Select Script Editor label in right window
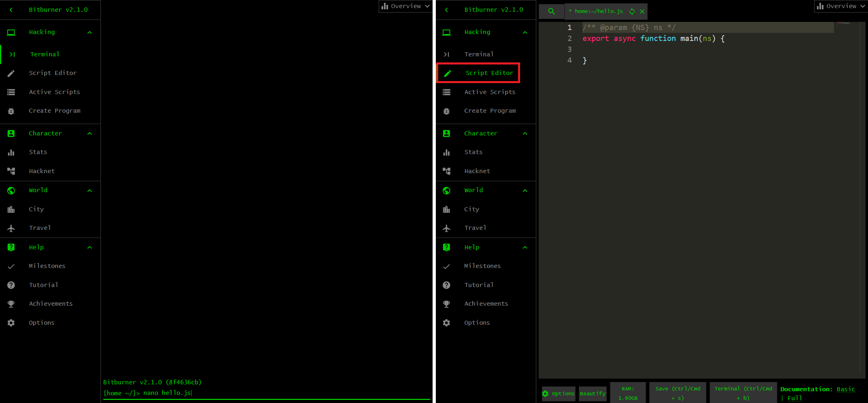Screen dimensions: 868x403 coord(489,73)
